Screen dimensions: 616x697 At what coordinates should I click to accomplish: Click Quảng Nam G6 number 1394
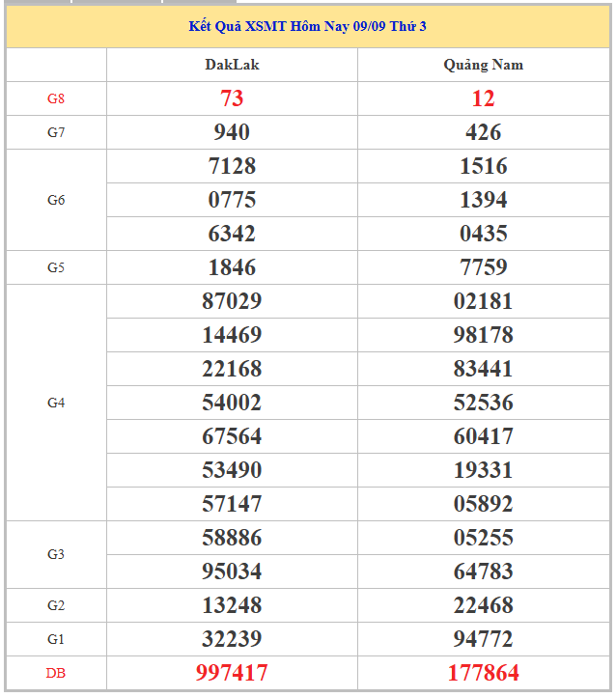point(483,200)
